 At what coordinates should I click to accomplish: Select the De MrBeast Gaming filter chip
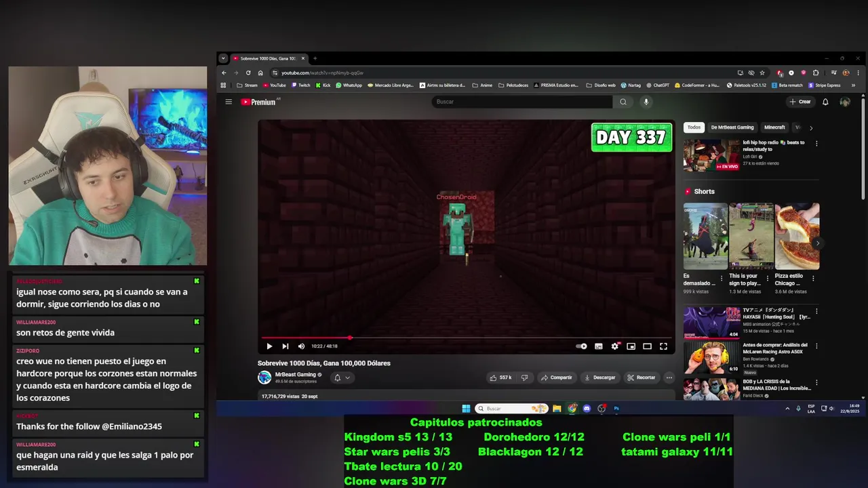pyautogui.click(x=732, y=127)
